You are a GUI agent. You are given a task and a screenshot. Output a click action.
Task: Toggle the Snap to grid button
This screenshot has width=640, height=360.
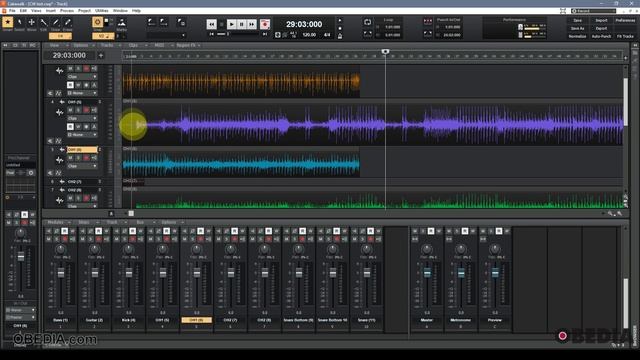point(98,22)
